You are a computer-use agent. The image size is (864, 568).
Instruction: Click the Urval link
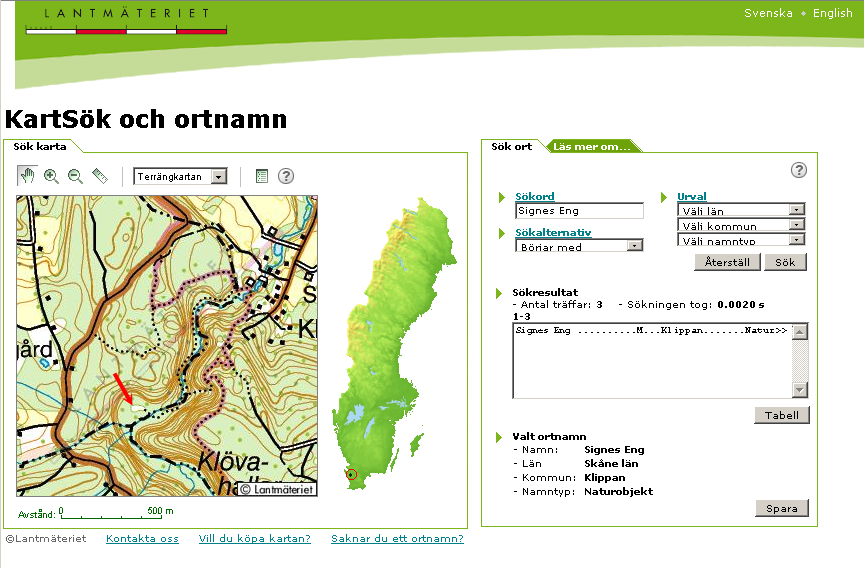[692, 197]
